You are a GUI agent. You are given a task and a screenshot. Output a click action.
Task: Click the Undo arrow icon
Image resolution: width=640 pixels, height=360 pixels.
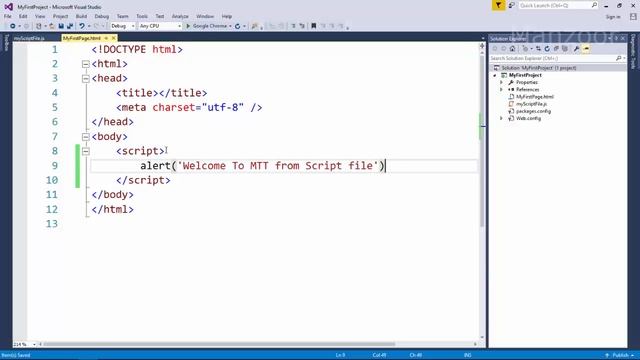coord(82,26)
